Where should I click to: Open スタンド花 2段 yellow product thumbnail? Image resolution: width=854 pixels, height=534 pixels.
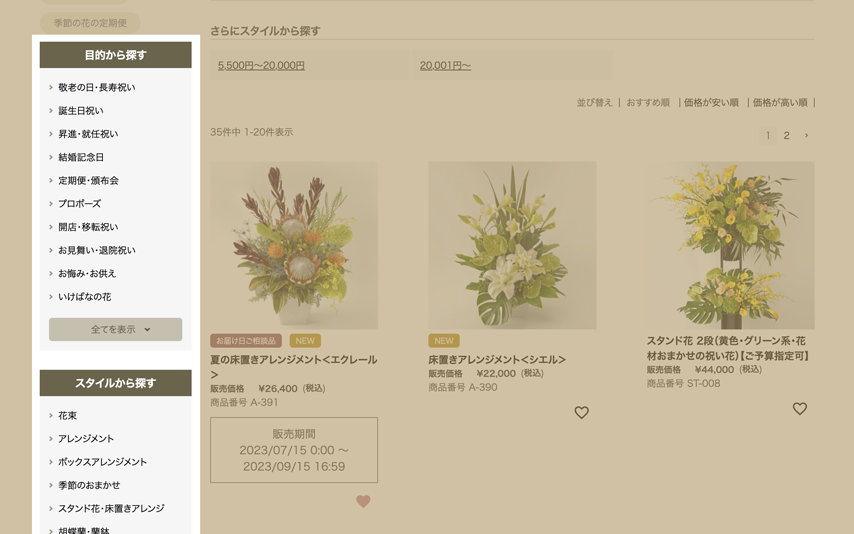coord(730,245)
